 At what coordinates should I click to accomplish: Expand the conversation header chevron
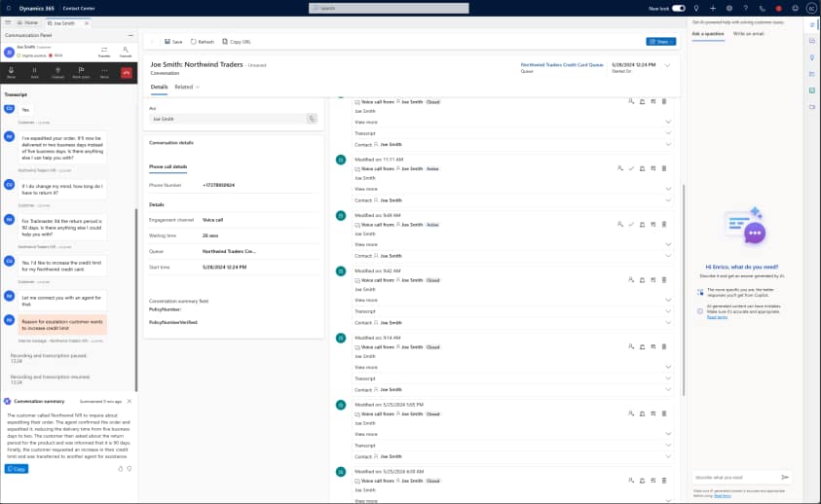(667, 65)
